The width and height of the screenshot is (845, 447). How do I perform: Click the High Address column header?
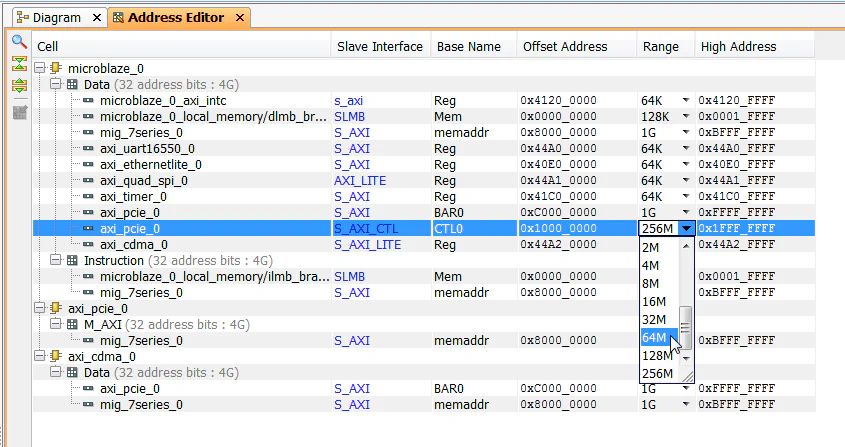point(754,47)
